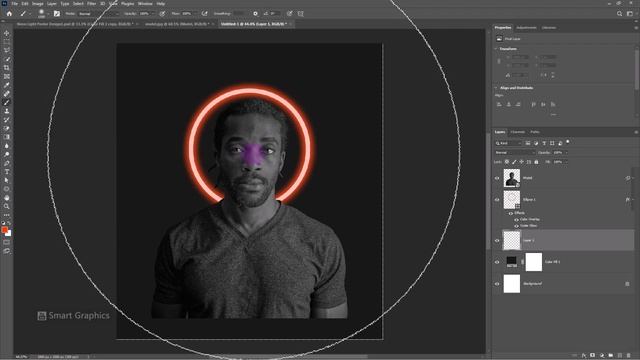This screenshot has width=640, height=360.
Task: Collapse the Align and Distribute section
Action: (496, 88)
